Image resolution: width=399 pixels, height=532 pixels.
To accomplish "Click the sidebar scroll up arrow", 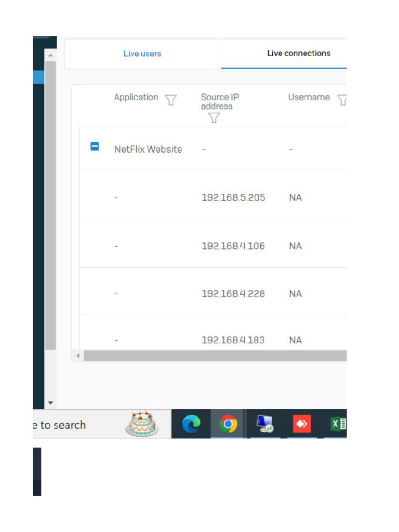I will pyautogui.click(x=50, y=55).
